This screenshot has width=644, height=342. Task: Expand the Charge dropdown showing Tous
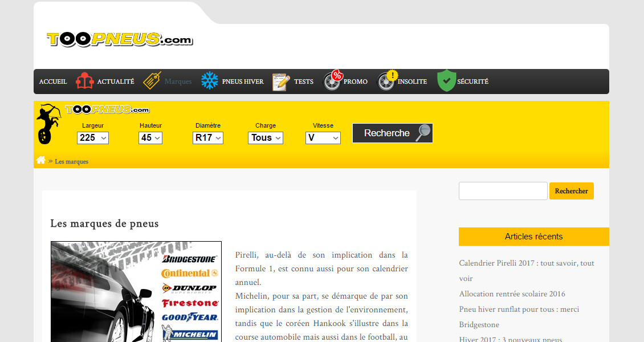[x=266, y=138]
